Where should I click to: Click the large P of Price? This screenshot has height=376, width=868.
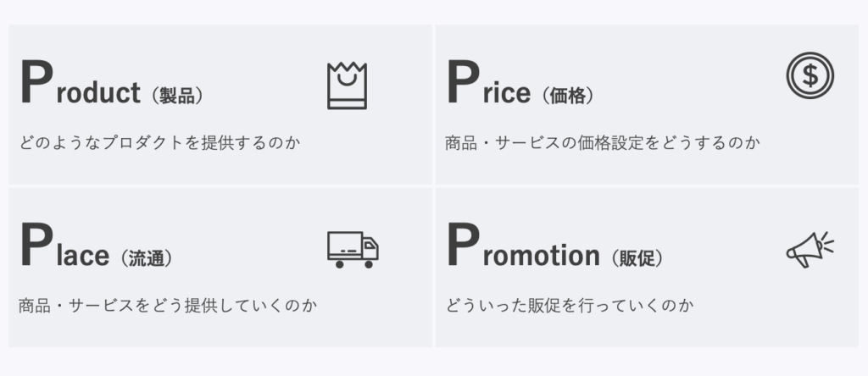(463, 82)
